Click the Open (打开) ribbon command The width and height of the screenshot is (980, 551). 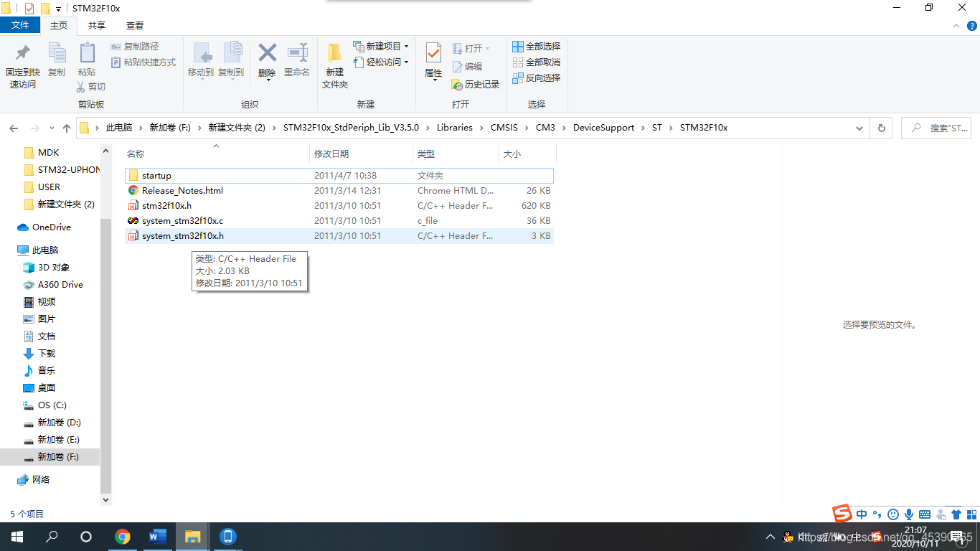point(471,48)
